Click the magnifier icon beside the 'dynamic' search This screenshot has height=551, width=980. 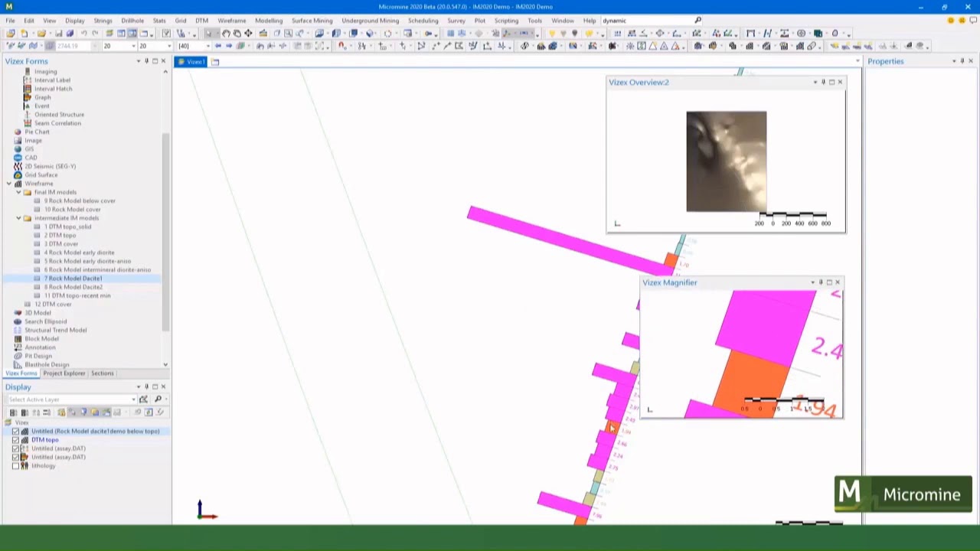tap(697, 21)
